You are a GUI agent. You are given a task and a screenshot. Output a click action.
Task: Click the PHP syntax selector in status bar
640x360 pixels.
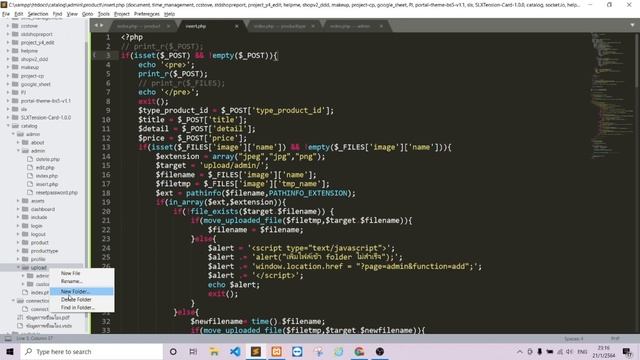coord(615,339)
